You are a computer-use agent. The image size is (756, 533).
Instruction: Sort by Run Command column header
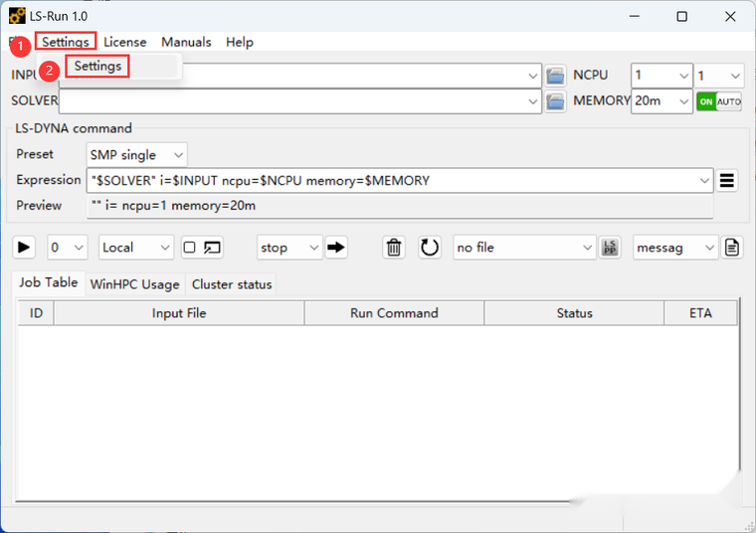[394, 313]
